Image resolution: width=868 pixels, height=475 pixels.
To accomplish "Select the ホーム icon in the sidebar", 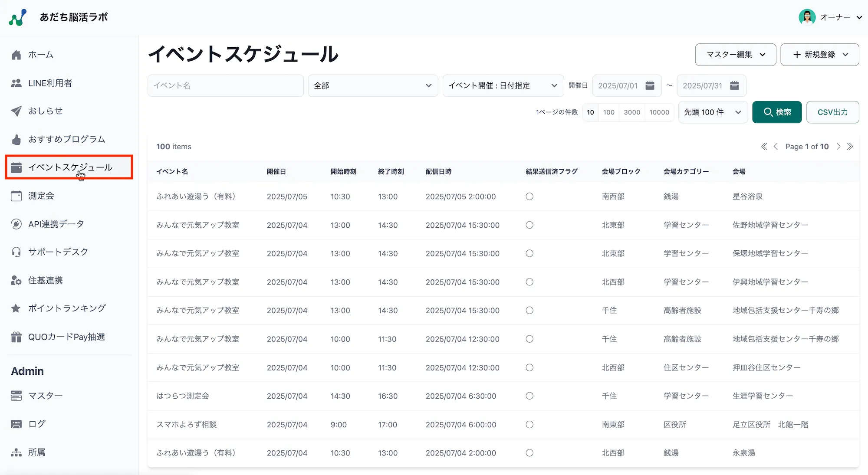I will tap(16, 55).
